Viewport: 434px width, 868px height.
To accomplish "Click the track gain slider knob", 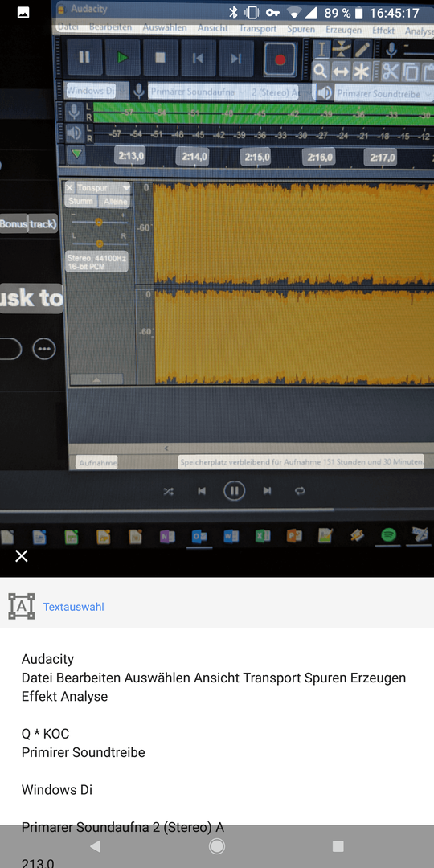I will click(x=99, y=222).
